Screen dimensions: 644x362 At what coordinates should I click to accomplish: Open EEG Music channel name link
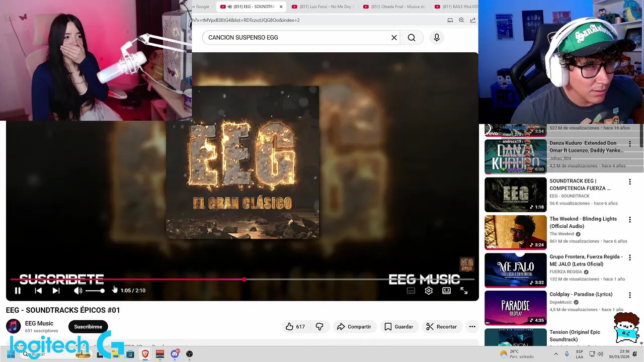click(39, 323)
